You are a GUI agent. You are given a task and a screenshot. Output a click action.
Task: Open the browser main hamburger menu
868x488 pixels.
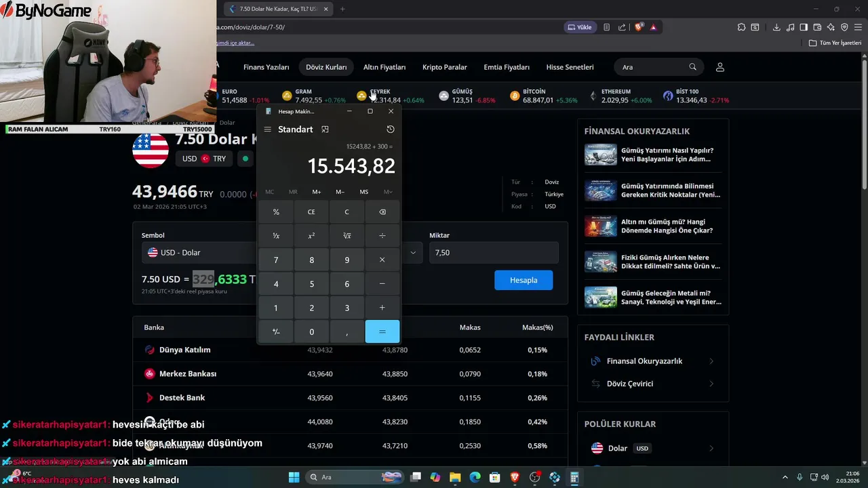(x=858, y=27)
